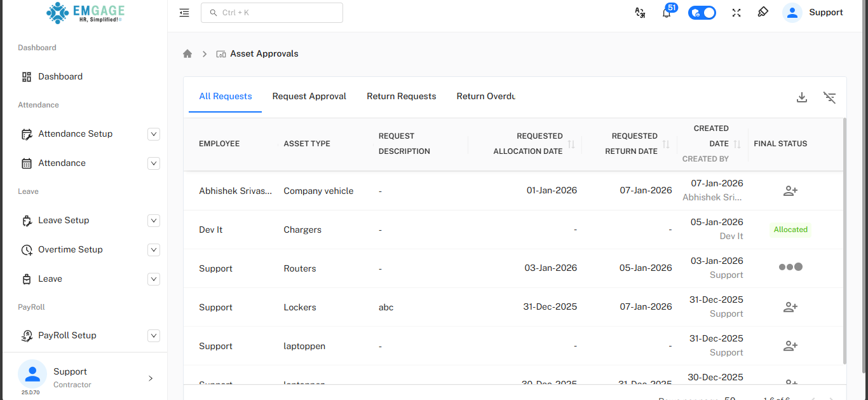Click the sidebar collapse menu icon
The image size is (868, 400).
(184, 13)
